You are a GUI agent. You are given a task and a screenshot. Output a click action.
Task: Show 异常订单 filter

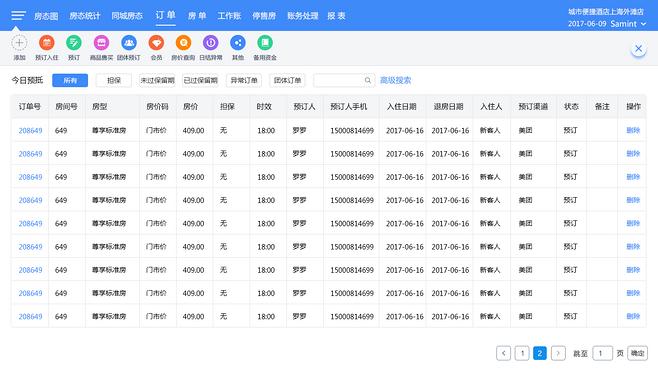pos(244,80)
